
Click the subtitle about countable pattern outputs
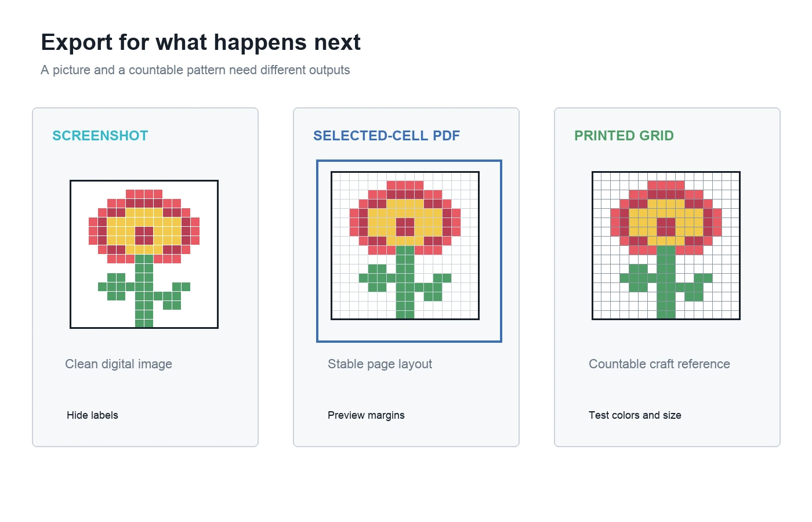195,70
